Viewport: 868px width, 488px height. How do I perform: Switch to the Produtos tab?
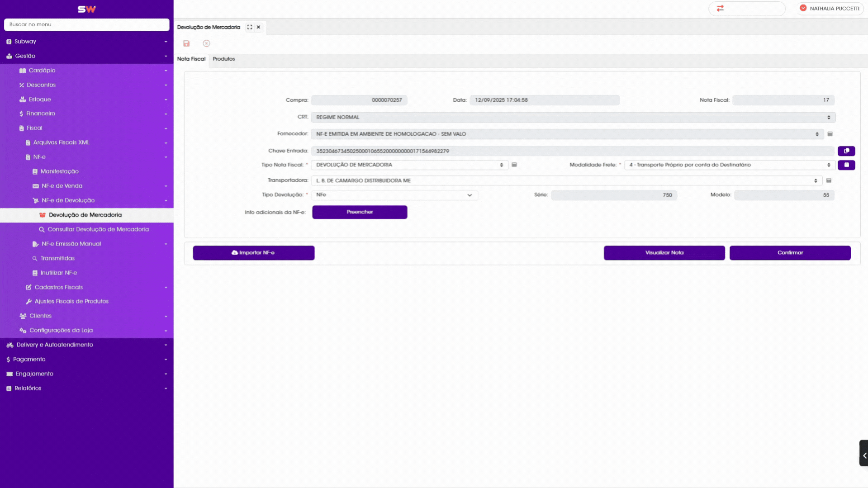point(224,59)
